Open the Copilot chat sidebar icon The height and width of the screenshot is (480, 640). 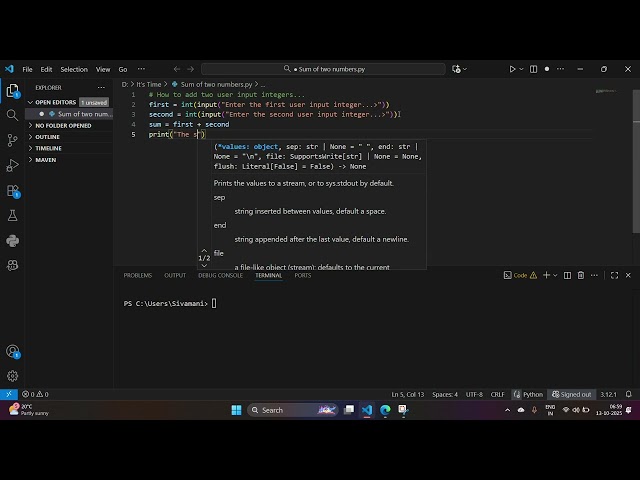(12, 266)
